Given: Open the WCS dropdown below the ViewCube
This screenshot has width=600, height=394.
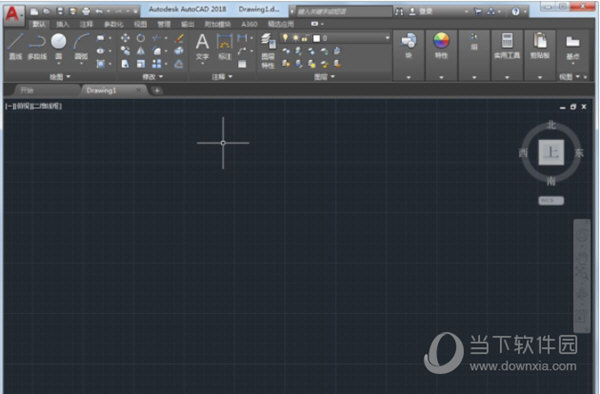Looking at the screenshot, I should pyautogui.click(x=551, y=200).
